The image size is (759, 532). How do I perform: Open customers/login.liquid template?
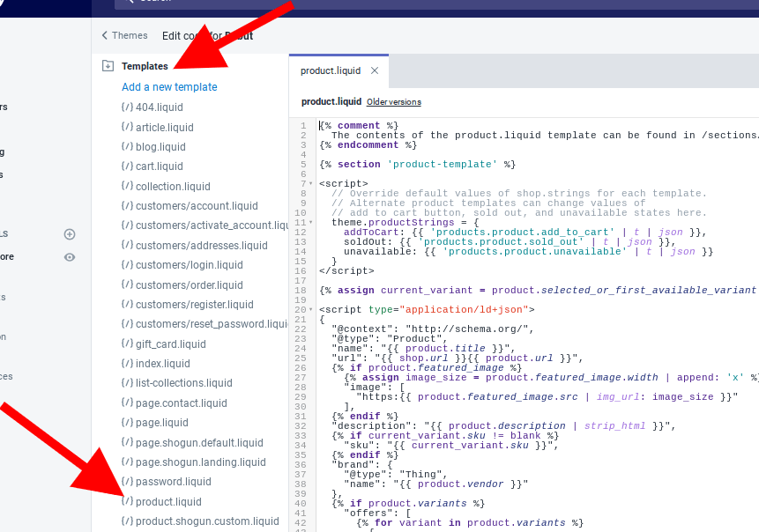(x=182, y=265)
